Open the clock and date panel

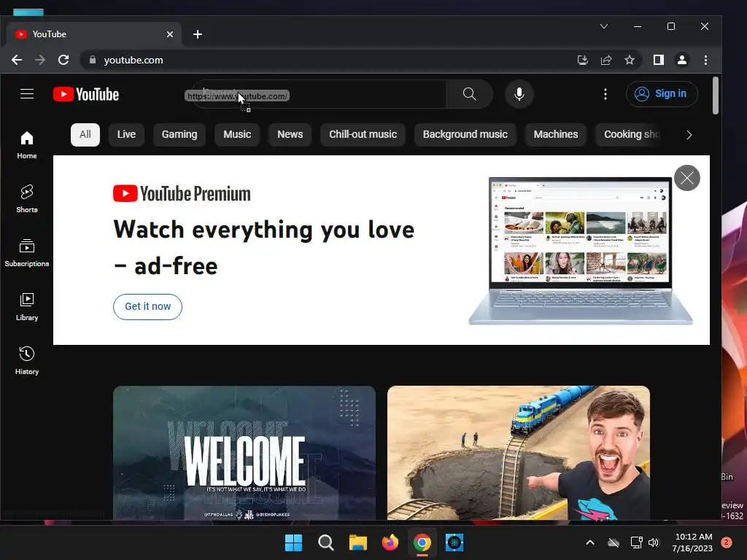click(x=692, y=542)
